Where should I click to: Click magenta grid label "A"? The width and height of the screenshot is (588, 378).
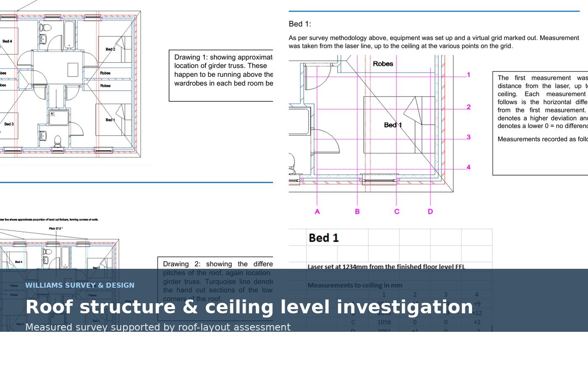pos(317,212)
